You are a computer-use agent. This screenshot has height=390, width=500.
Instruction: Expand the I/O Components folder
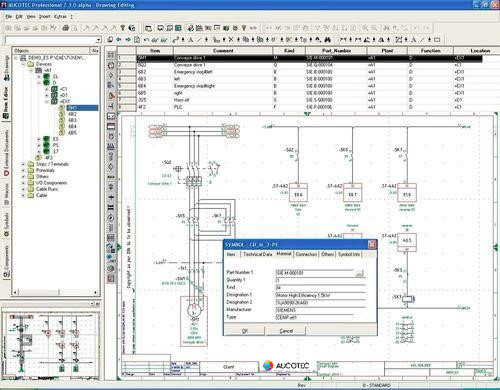click(x=23, y=183)
